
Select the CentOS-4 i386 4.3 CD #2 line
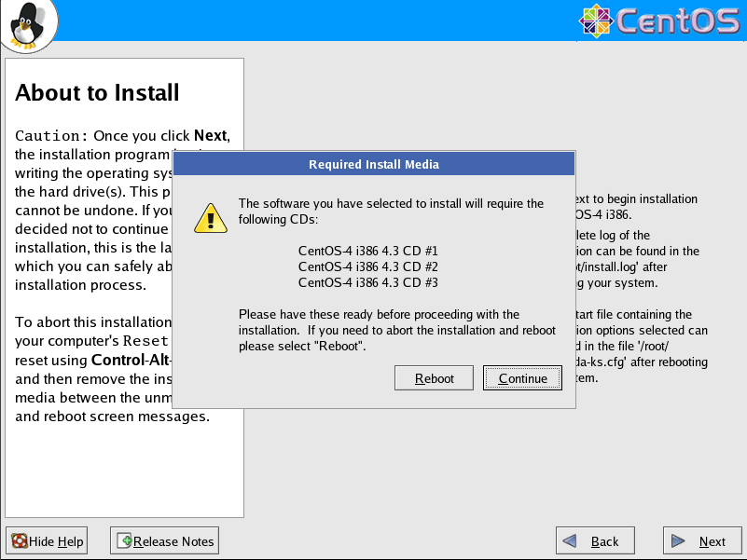tap(367, 266)
